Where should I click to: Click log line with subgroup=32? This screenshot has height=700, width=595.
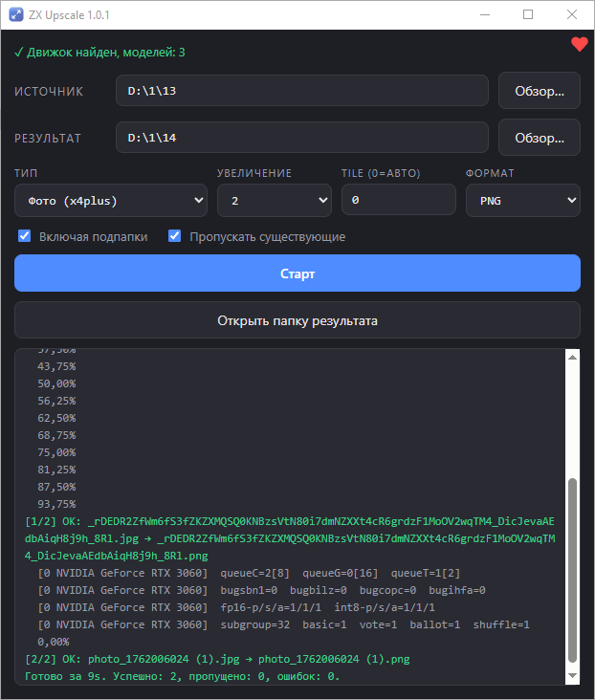pos(284,624)
